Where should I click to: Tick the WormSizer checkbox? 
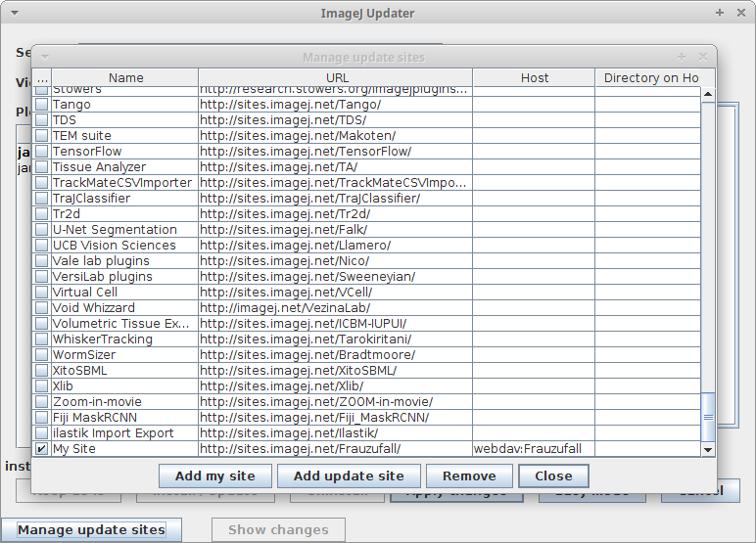(42, 354)
